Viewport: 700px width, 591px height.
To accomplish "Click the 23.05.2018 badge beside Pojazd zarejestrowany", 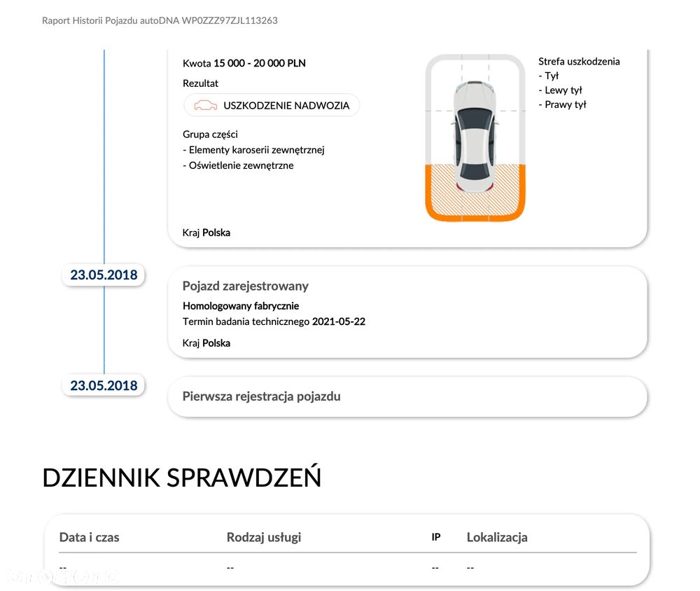I will point(104,274).
